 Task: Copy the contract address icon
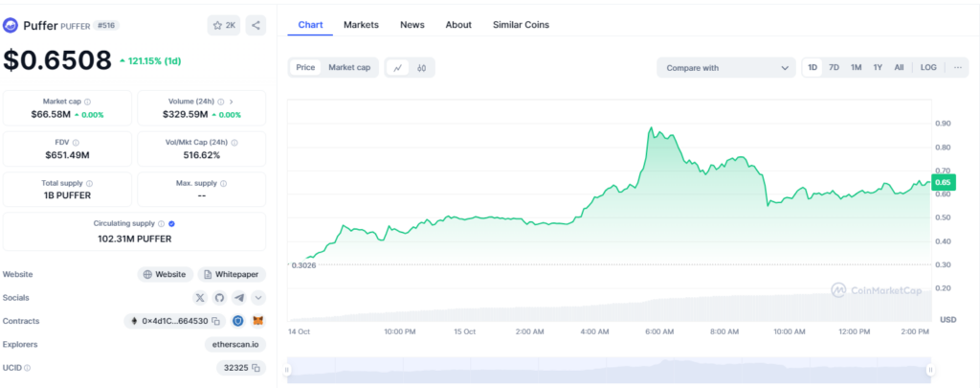coord(215,321)
